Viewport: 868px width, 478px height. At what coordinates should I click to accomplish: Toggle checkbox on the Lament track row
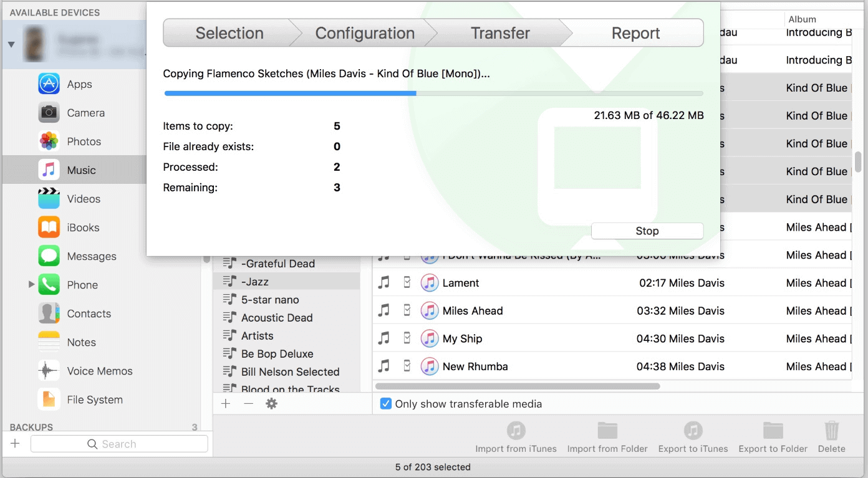[x=407, y=283]
